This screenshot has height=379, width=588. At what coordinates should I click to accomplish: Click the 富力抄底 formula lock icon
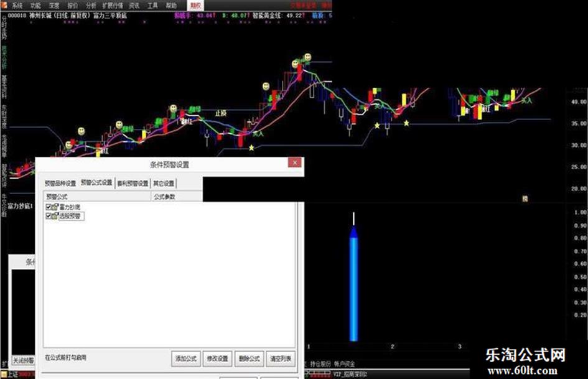[x=55, y=207]
